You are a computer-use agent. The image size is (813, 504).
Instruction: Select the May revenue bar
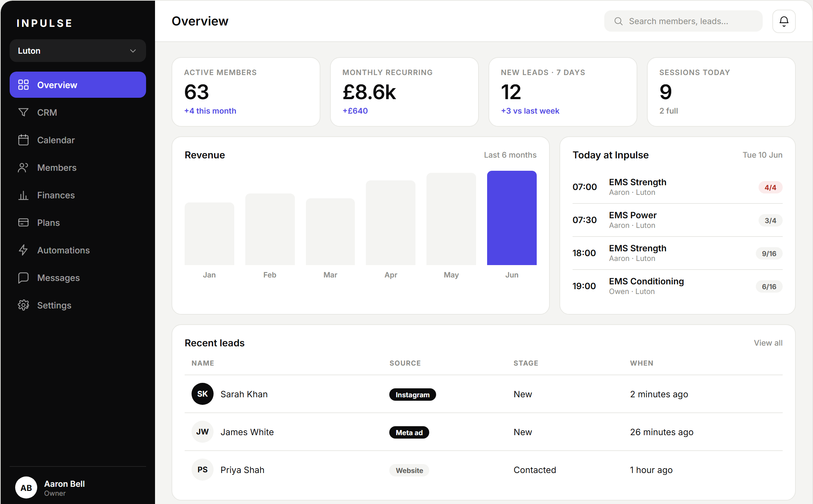click(x=451, y=219)
